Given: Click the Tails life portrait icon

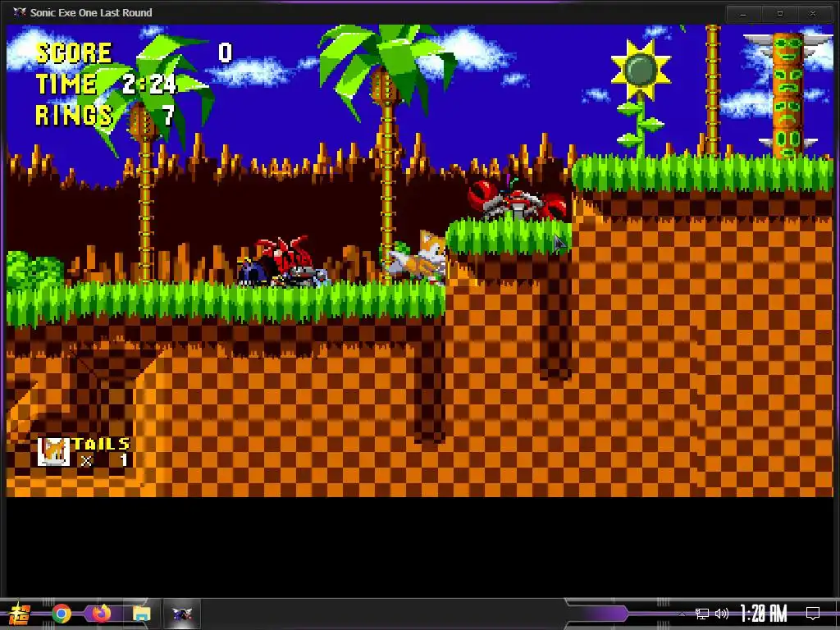Looking at the screenshot, I should pos(53,452).
